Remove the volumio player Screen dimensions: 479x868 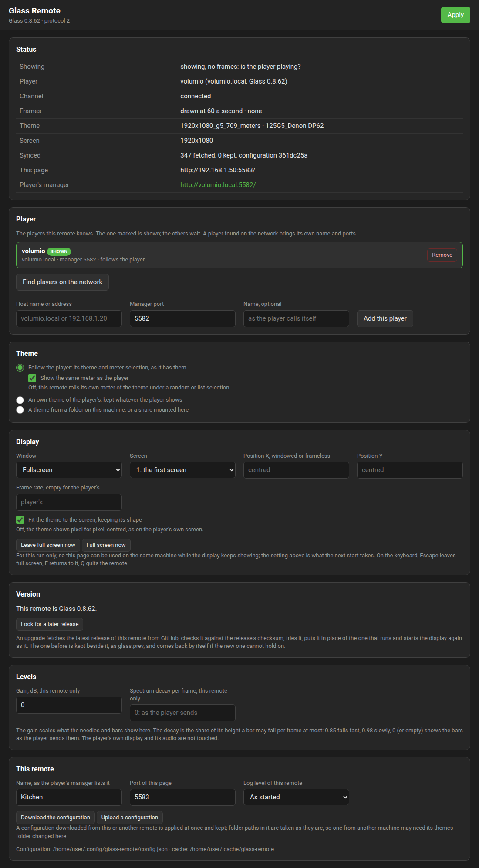[x=442, y=255]
